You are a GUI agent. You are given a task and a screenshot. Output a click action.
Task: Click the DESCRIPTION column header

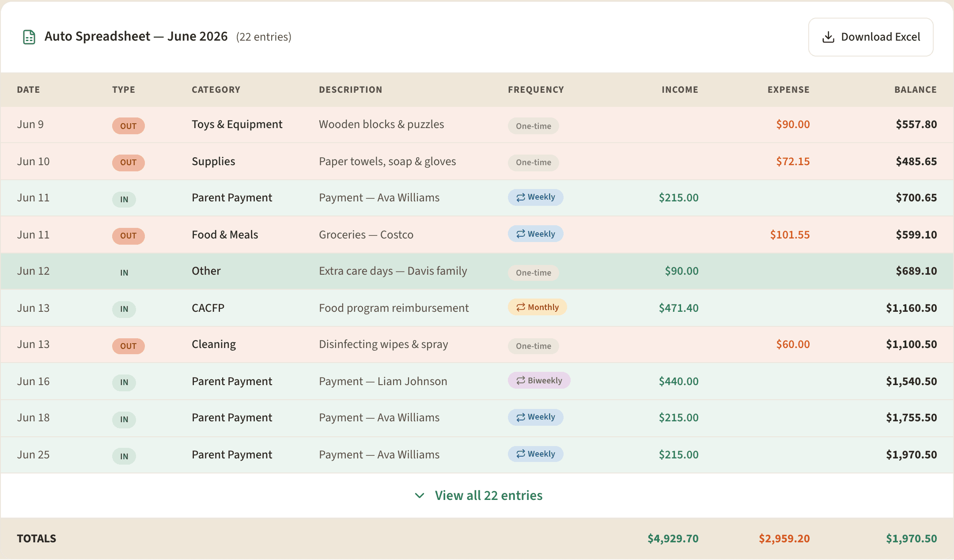coord(351,90)
